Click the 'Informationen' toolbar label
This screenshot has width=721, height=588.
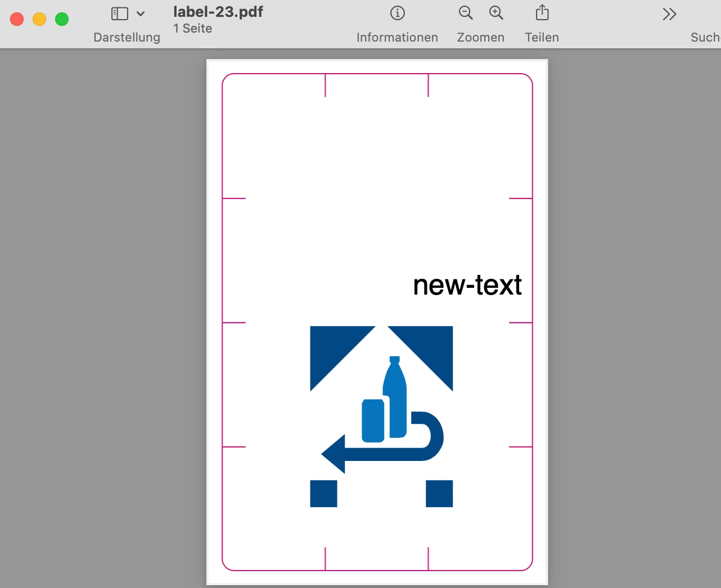pyautogui.click(x=398, y=38)
